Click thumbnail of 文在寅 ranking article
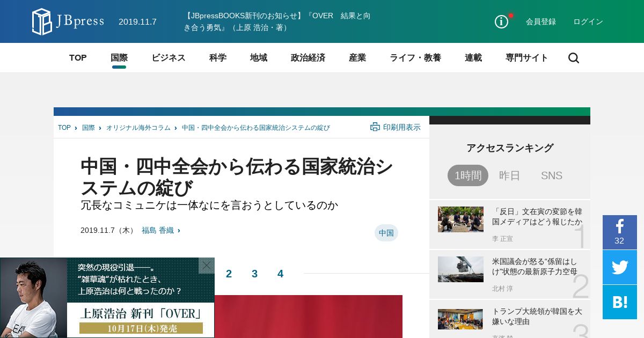 460,219
